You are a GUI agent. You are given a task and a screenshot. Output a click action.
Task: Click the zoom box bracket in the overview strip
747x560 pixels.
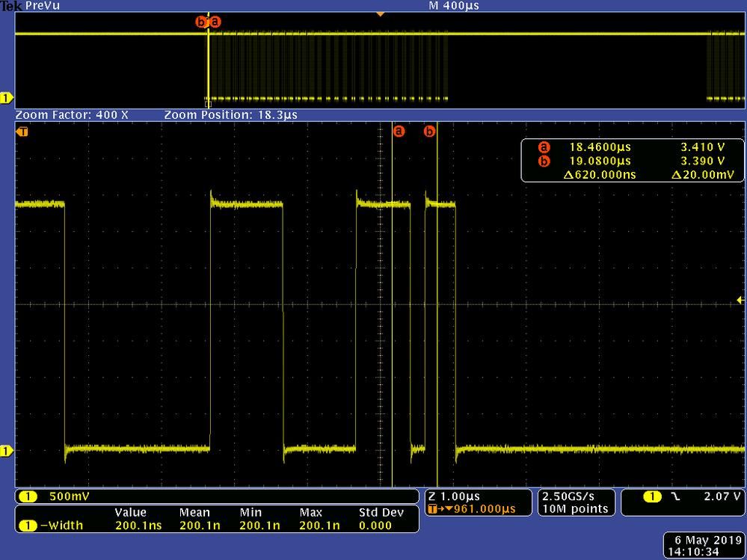(x=208, y=103)
